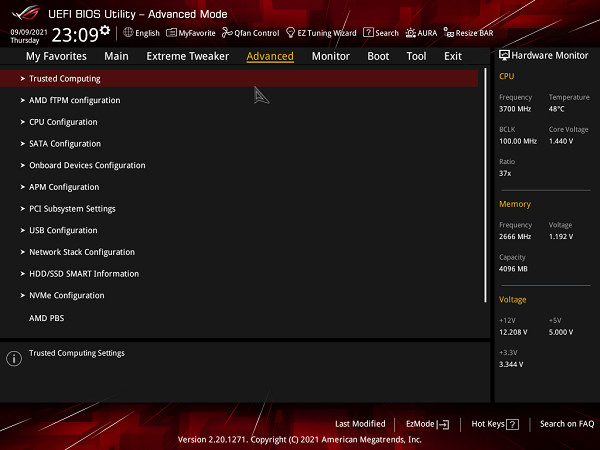
Task: Click the MyFavorite folder icon
Action: 171,33
